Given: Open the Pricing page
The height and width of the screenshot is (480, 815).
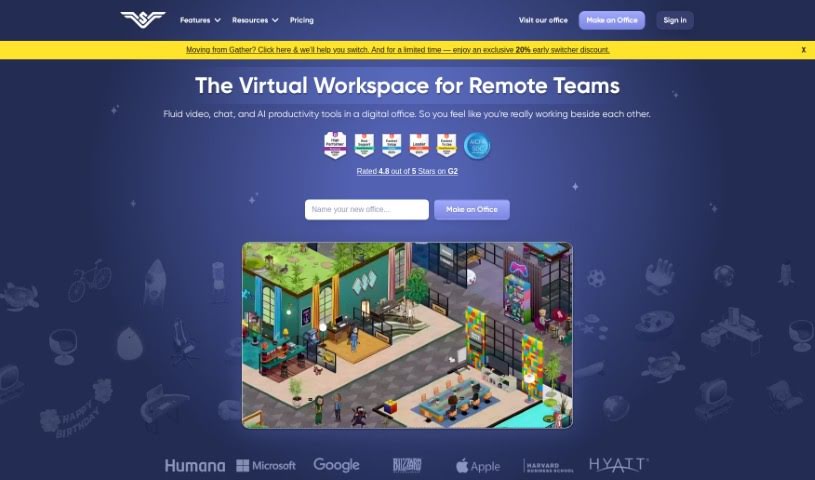Looking at the screenshot, I should [x=301, y=20].
